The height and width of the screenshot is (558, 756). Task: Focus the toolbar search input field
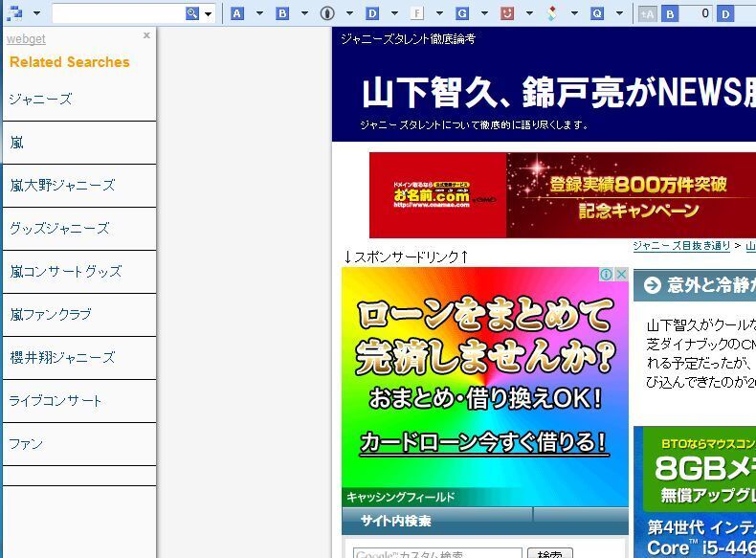[x=118, y=13]
